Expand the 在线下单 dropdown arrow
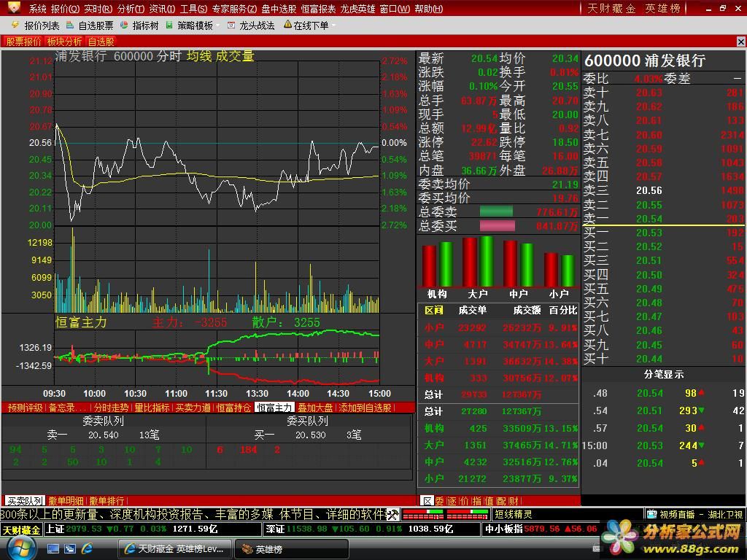This screenshot has height=560, width=747. pyautogui.click(x=333, y=26)
